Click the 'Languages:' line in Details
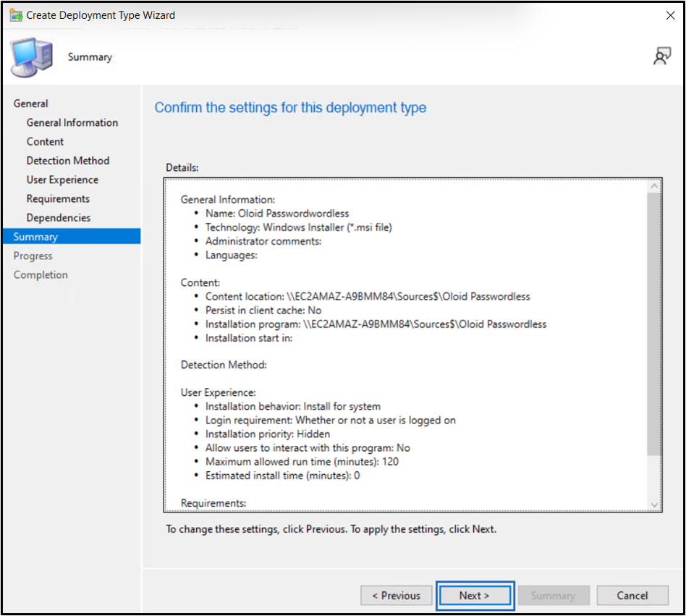The image size is (686, 616). tap(232, 255)
